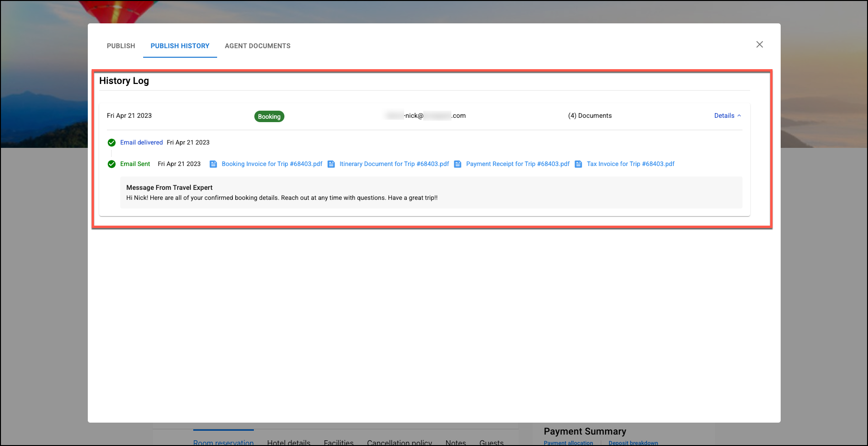Open Guests tab in background page
The width and height of the screenshot is (868, 446).
click(x=492, y=442)
